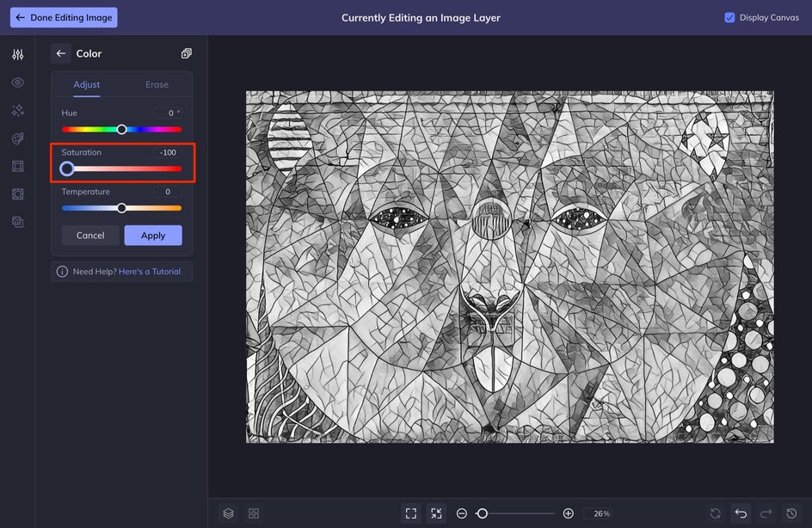The height and width of the screenshot is (528, 812).
Task: Click the Temperature label
Action: tap(85, 192)
